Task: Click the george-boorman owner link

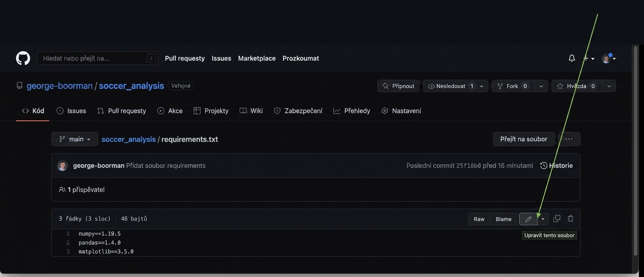Action: pos(60,86)
